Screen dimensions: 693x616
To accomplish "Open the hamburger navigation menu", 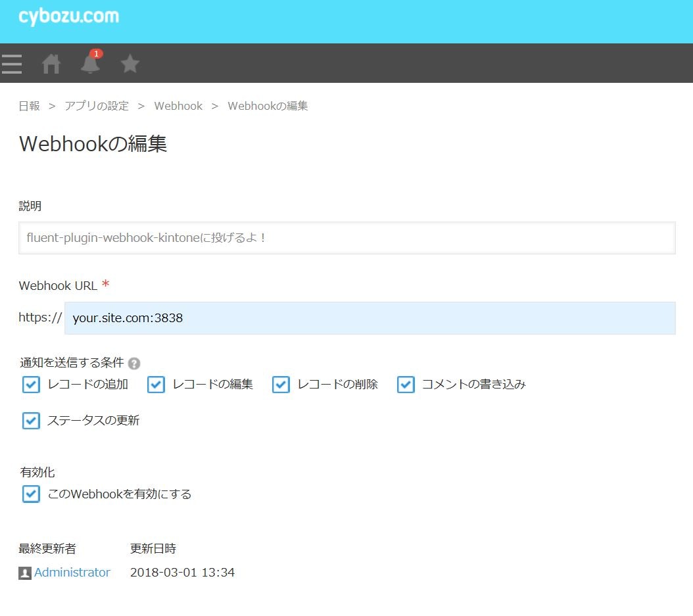I will (x=12, y=63).
